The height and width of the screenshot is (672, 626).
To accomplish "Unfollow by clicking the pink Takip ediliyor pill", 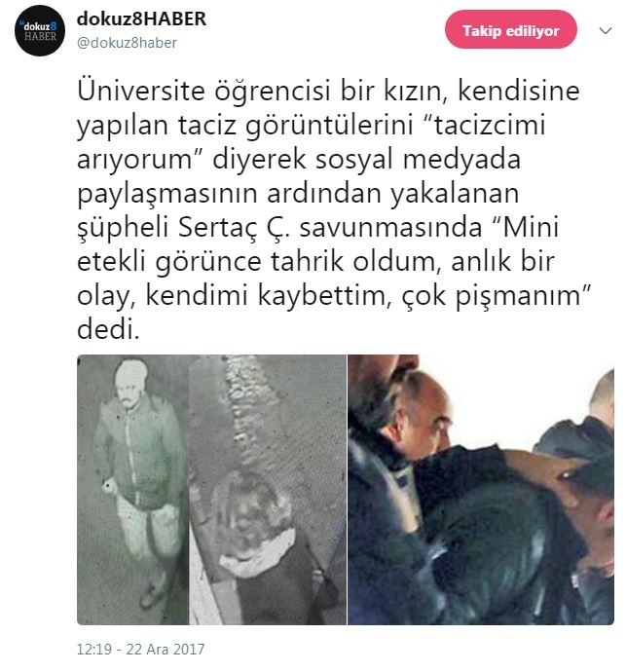I will (511, 29).
